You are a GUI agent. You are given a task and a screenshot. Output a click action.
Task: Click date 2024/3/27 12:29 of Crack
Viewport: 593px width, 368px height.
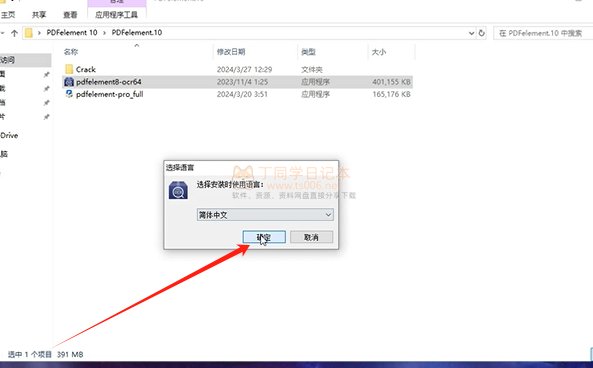point(244,70)
